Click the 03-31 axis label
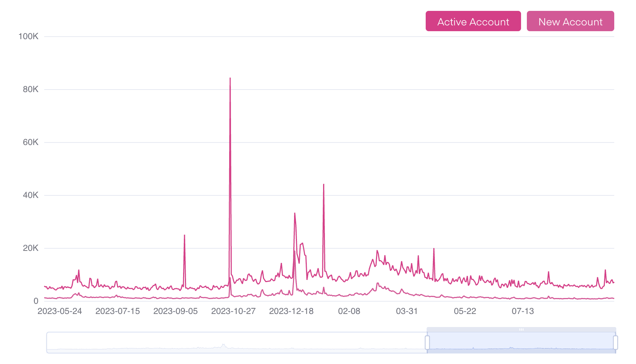Image resolution: width=636 pixels, height=364 pixels. click(407, 311)
